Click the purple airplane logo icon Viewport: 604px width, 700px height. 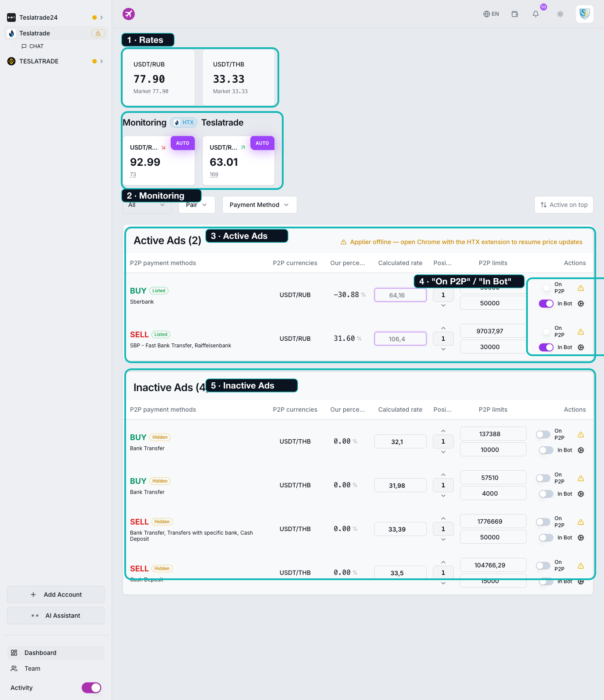point(129,14)
